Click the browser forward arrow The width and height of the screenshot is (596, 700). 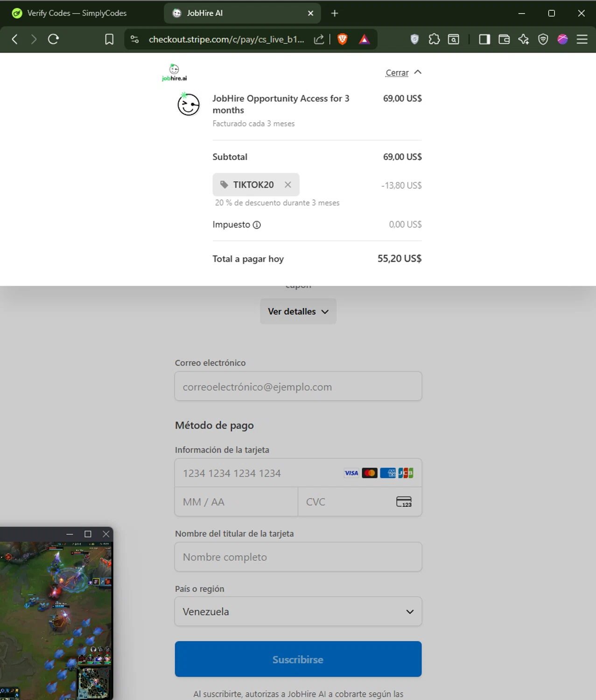tap(34, 39)
